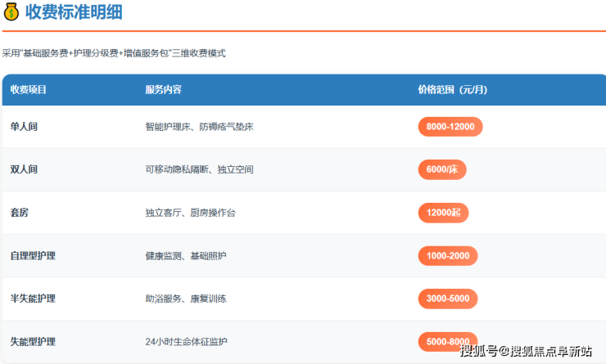Click the 服务内容 column header
The height and width of the screenshot is (364, 606).
[x=163, y=90]
